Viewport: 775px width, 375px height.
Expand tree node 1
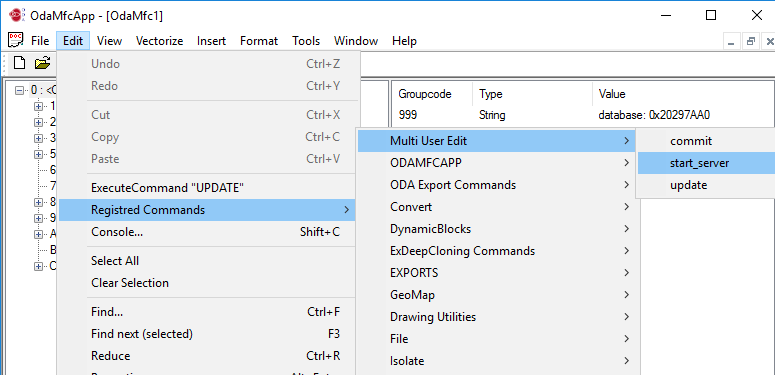(x=39, y=106)
